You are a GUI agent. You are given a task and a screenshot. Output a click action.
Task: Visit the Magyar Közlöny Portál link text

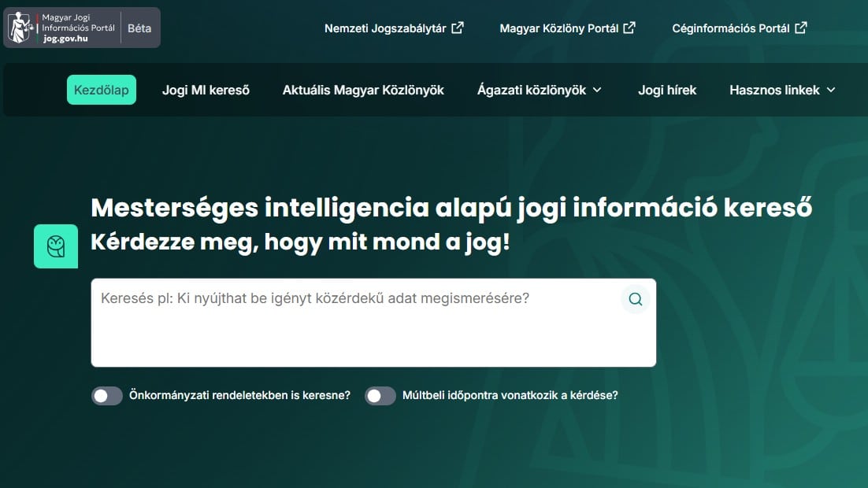point(559,28)
